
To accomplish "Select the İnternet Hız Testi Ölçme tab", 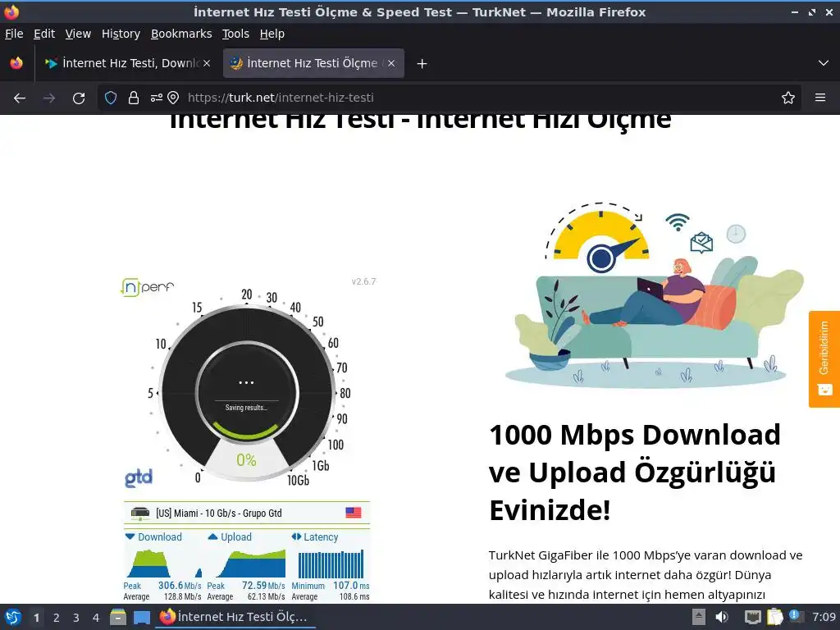I will [313, 63].
